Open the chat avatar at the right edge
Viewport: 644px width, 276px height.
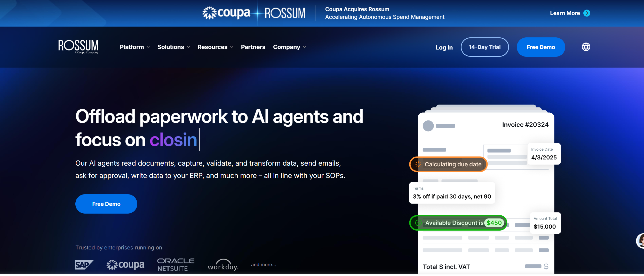click(640, 241)
